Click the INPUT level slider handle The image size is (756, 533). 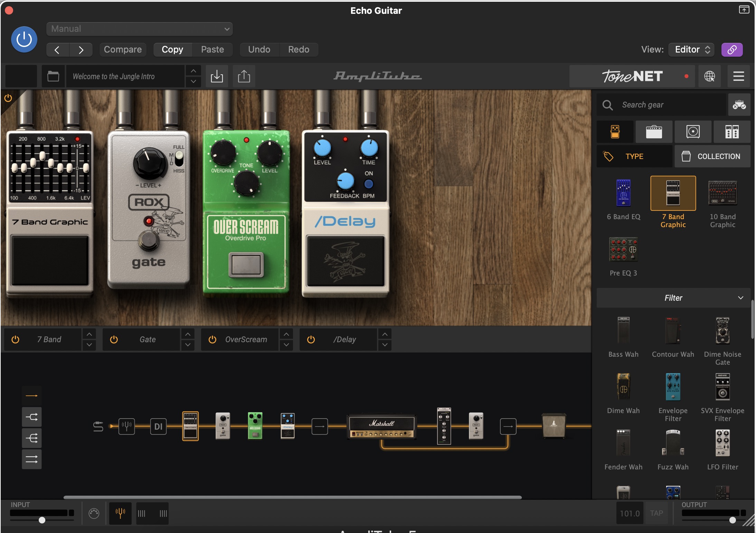click(x=42, y=520)
